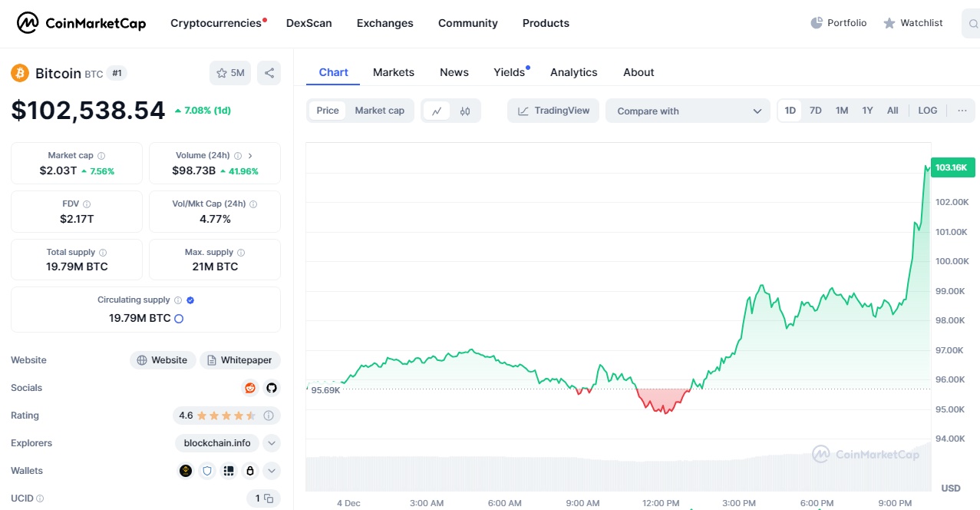Image resolution: width=980 pixels, height=510 pixels.
Task: Open the DexScan menu
Action: pos(309,23)
